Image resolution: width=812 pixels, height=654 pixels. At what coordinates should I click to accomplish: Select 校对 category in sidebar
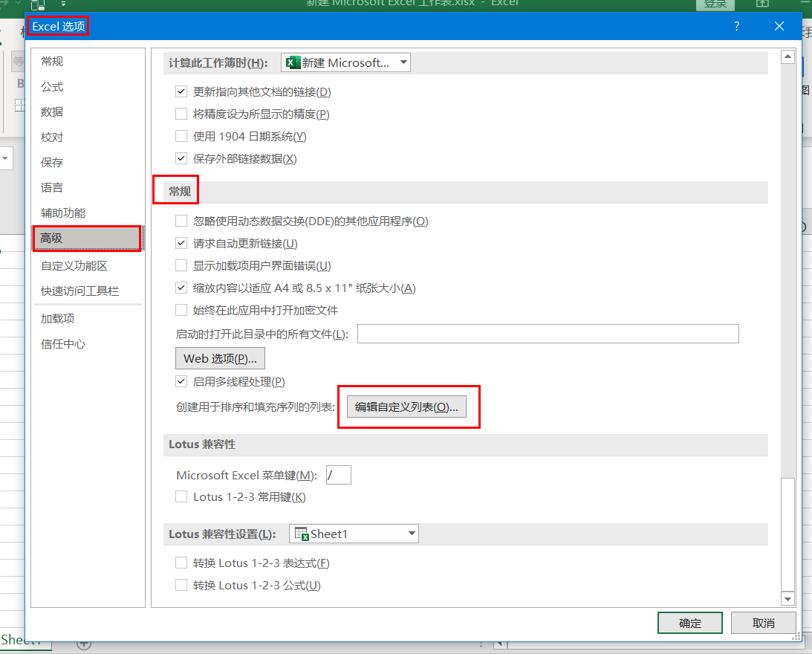pos(88,137)
